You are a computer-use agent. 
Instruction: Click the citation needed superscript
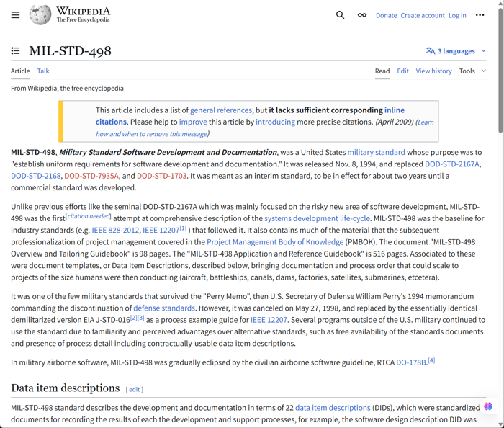[89, 216]
